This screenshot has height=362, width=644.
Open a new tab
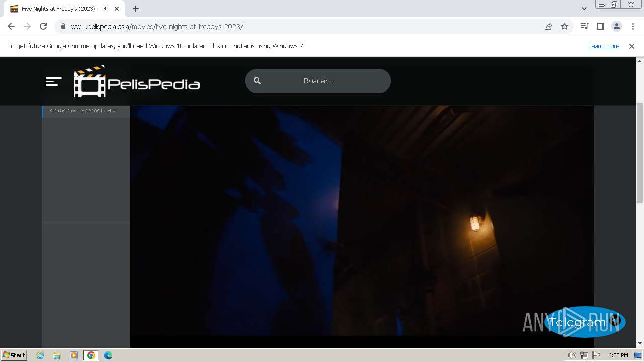(x=136, y=9)
